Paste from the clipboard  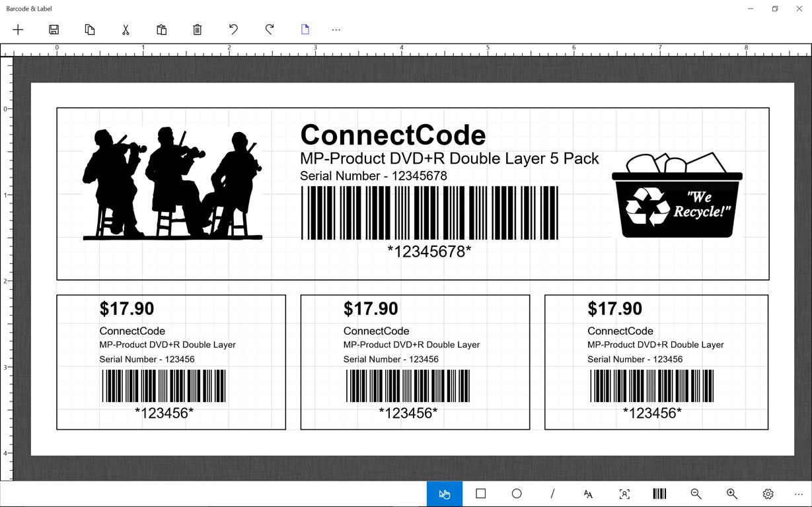pos(161,29)
